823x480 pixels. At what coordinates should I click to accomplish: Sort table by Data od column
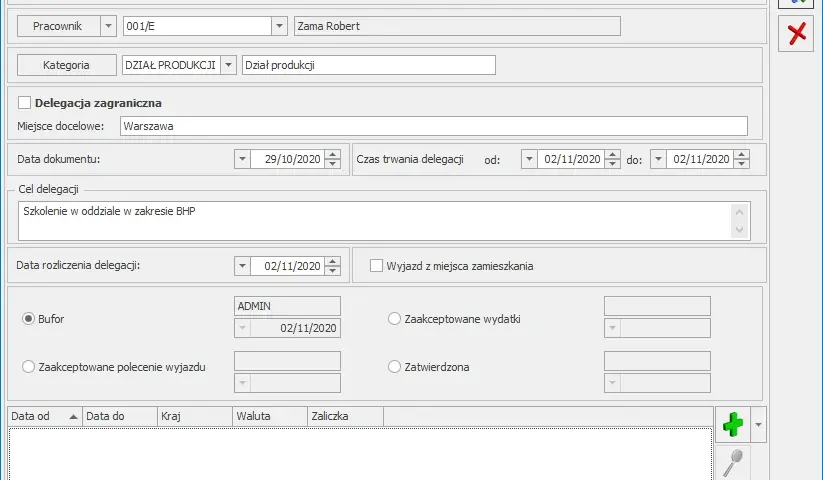(x=45, y=416)
